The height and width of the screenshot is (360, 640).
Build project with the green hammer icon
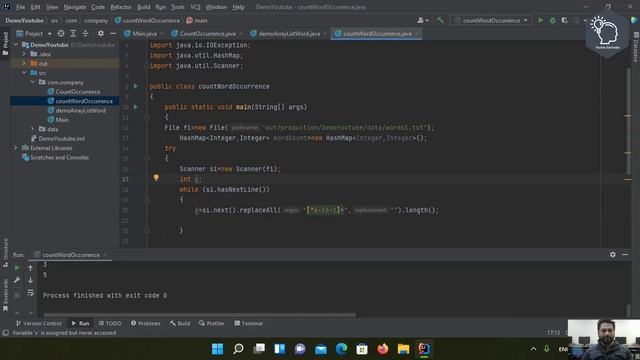point(440,20)
